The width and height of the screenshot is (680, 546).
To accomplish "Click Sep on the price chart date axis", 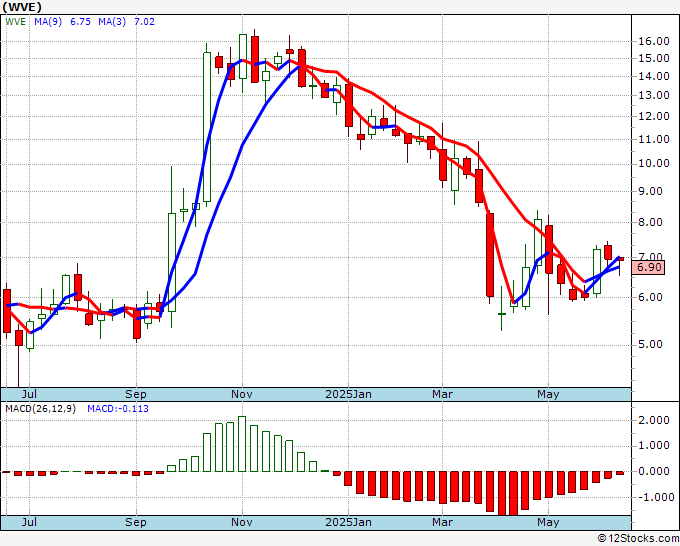I will coord(136,394).
